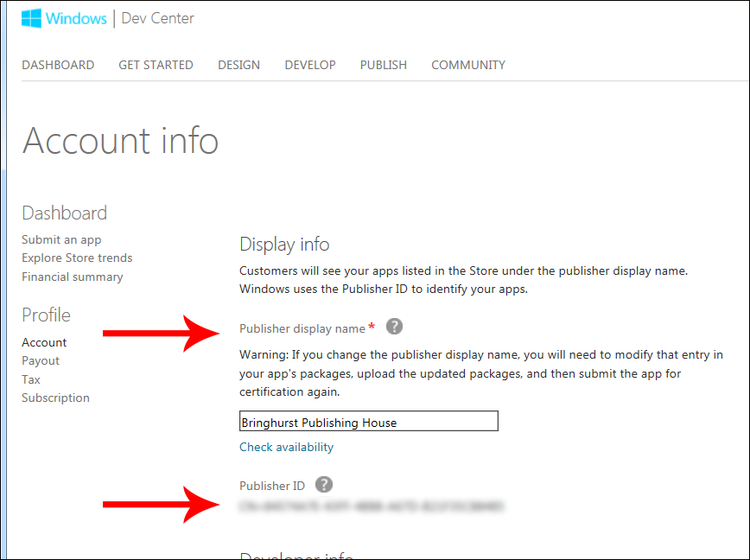Open the Subscription link
Image resolution: width=750 pixels, height=560 pixels.
tap(55, 398)
